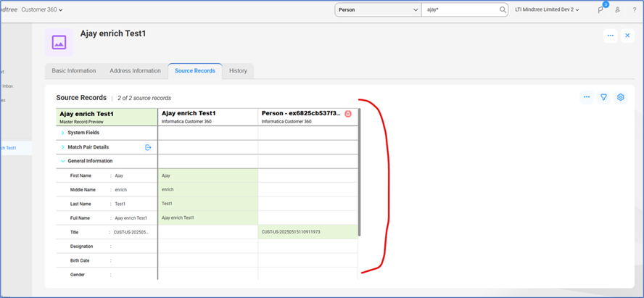The width and height of the screenshot is (644, 298).
Task: Expand the System Fields section
Action: [63, 133]
